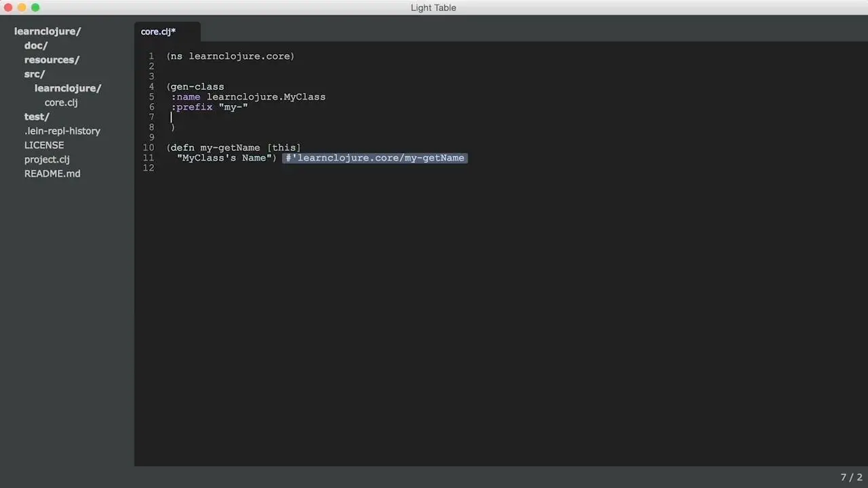Expand the test/ folder
This screenshot has height=488, width=868.
pyautogui.click(x=37, y=117)
